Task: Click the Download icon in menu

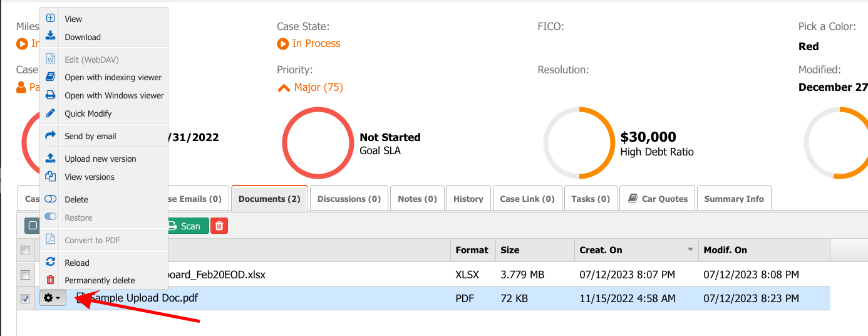Action: click(51, 36)
